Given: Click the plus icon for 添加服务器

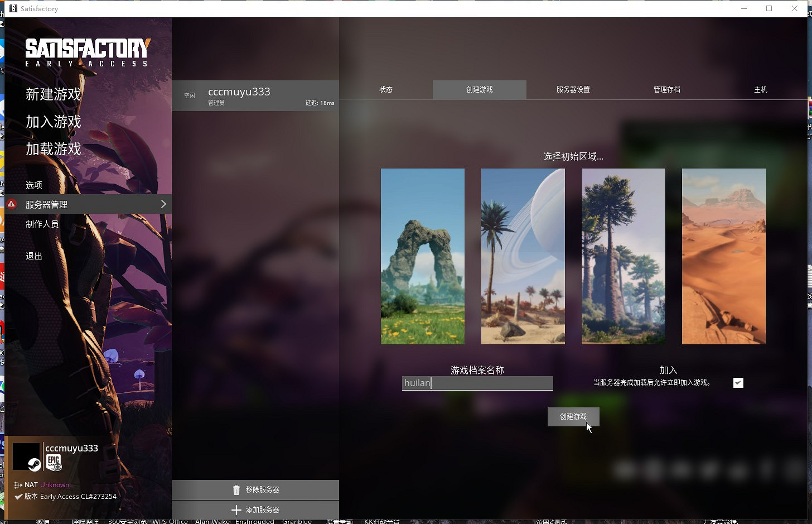Looking at the screenshot, I should coord(236,510).
